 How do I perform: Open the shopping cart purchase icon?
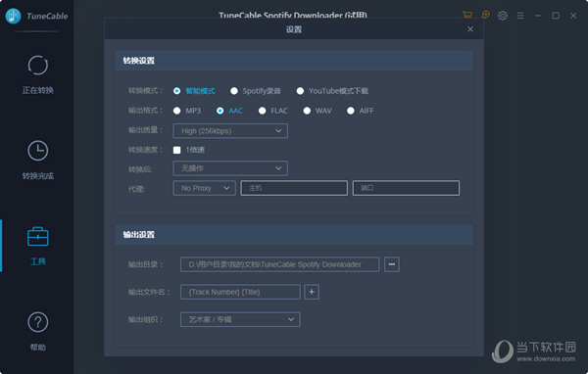[x=467, y=15]
